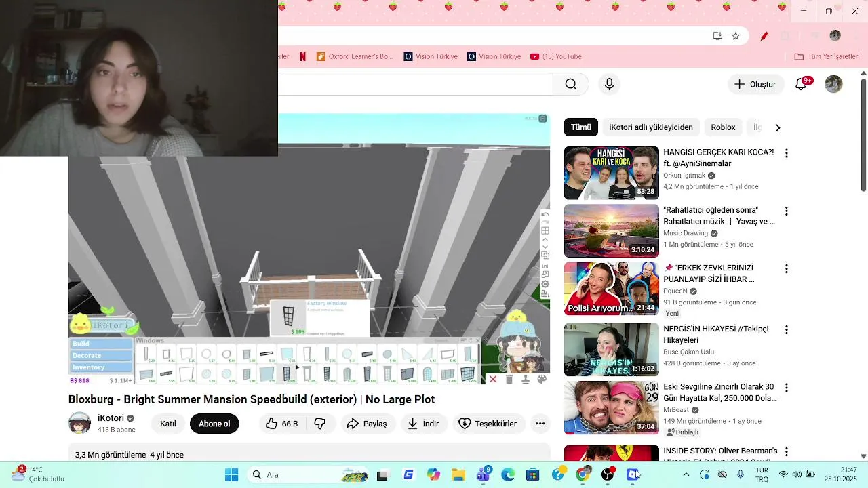Like the video (66 B)
Screen dimensions: 868x488
(x=282, y=424)
